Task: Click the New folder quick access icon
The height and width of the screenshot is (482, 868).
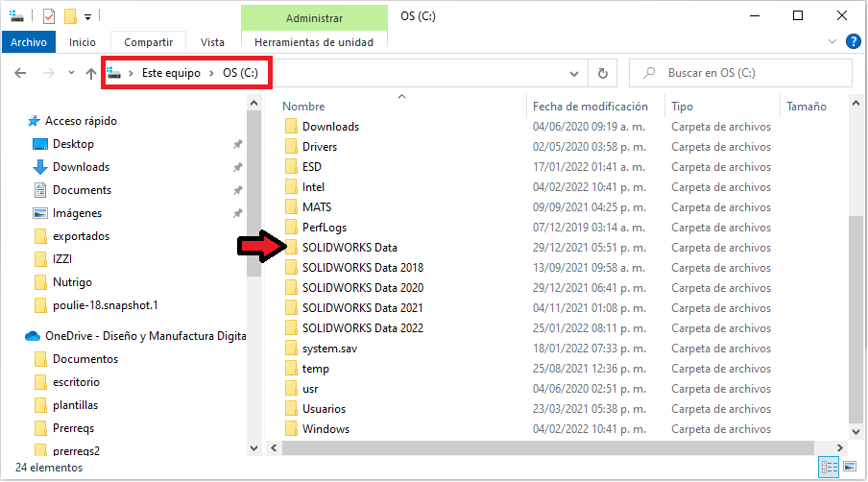Action: (70, 16)
